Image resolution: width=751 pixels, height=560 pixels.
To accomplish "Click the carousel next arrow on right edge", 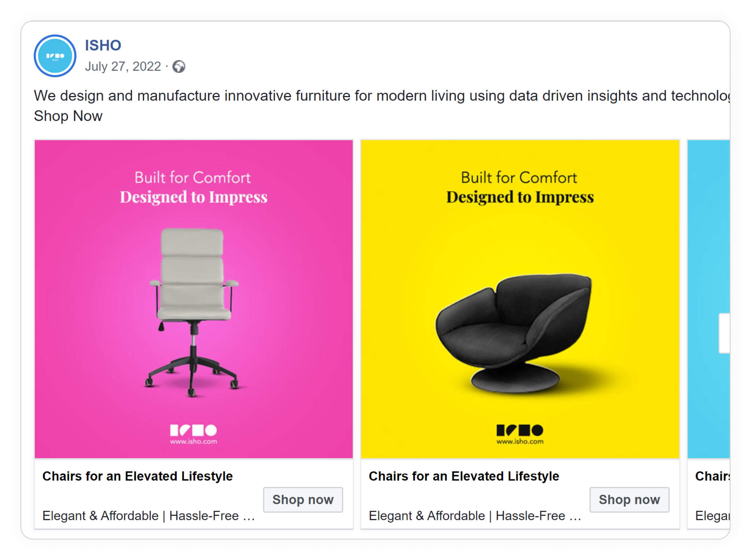I will tap(724, 333).
